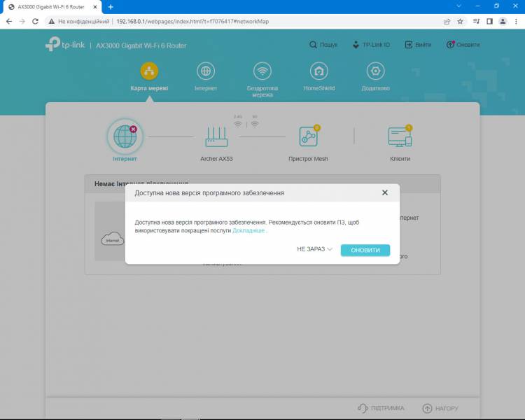Click the Карта мережі tab label

point(149,88)
